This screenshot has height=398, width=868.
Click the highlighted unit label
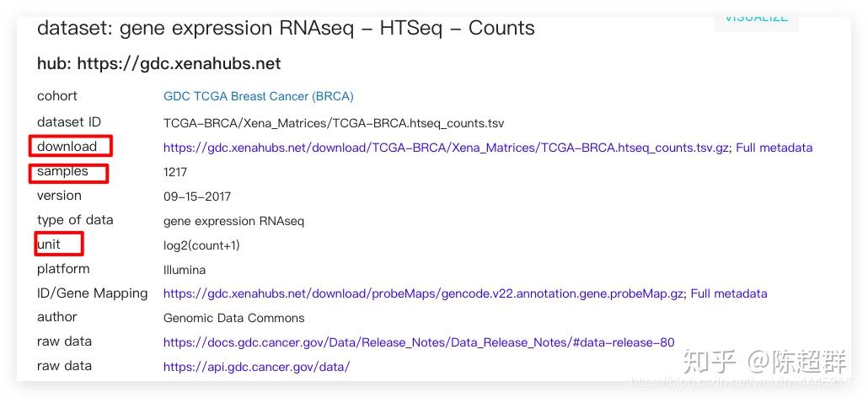[x=50, y=245]
